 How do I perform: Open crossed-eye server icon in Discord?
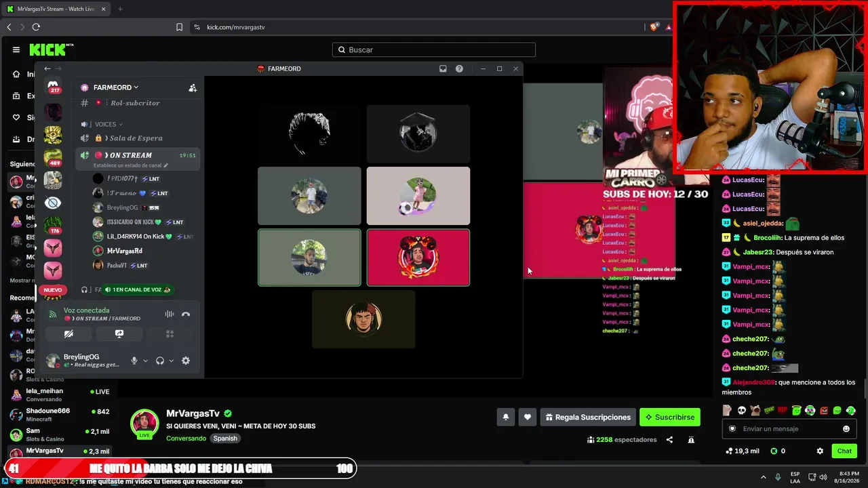(53, 203)
